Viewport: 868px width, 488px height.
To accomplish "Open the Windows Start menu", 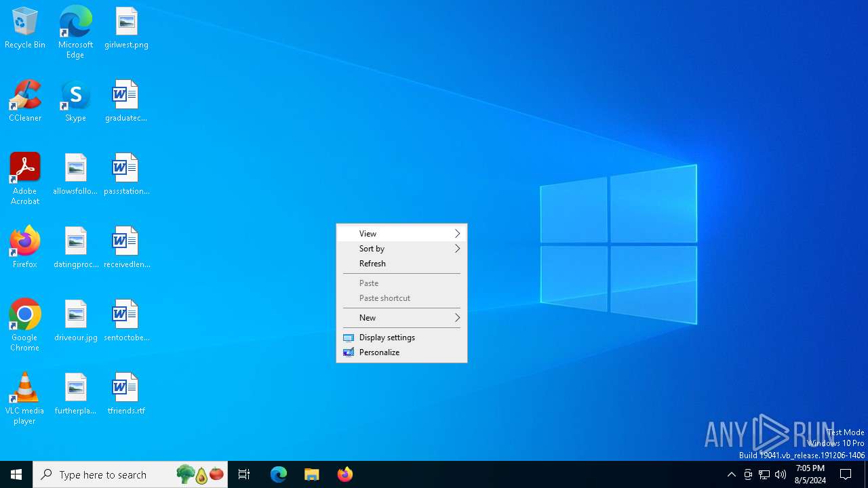I will tap(16, 474).
